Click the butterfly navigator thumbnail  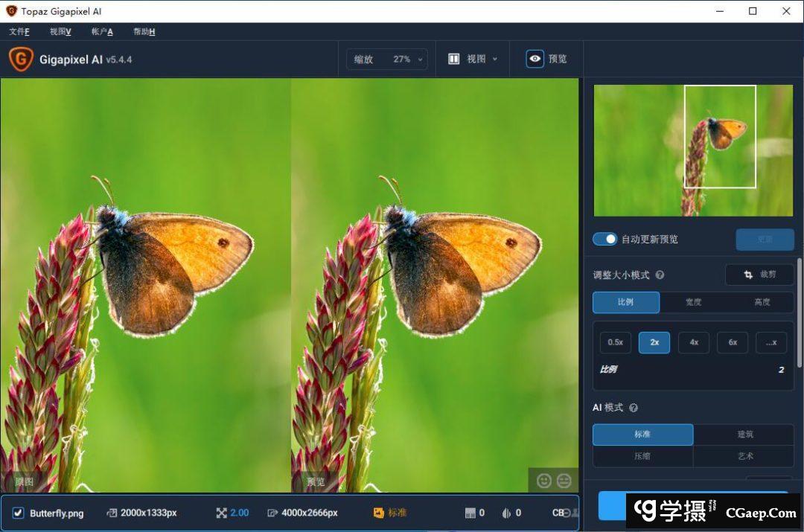tap(693, 150)
